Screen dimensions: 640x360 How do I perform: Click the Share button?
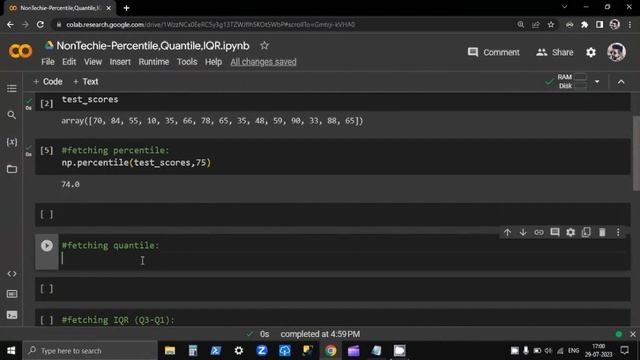tap(555, 52)
